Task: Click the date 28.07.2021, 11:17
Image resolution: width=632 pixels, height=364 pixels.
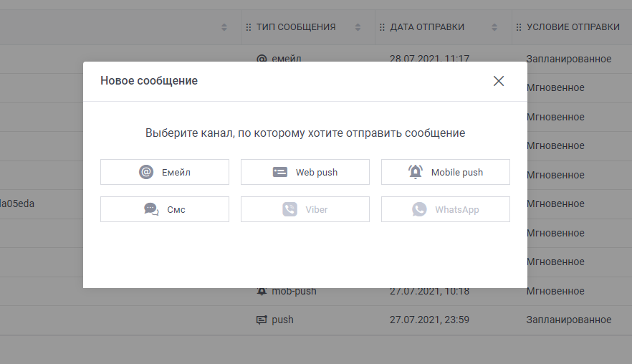Action: click(x=429, y=59)
